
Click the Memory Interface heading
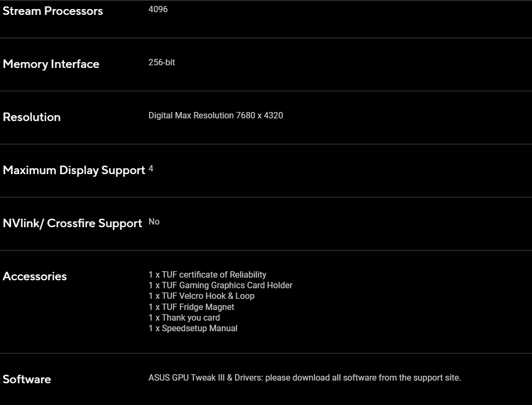pyautogui.click(x=51, y=64)
